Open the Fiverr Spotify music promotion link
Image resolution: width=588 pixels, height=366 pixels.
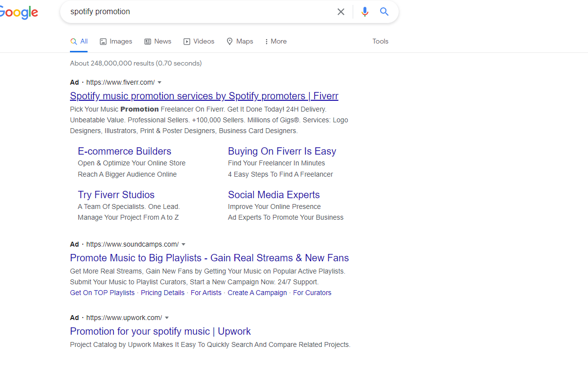[204, 96]
